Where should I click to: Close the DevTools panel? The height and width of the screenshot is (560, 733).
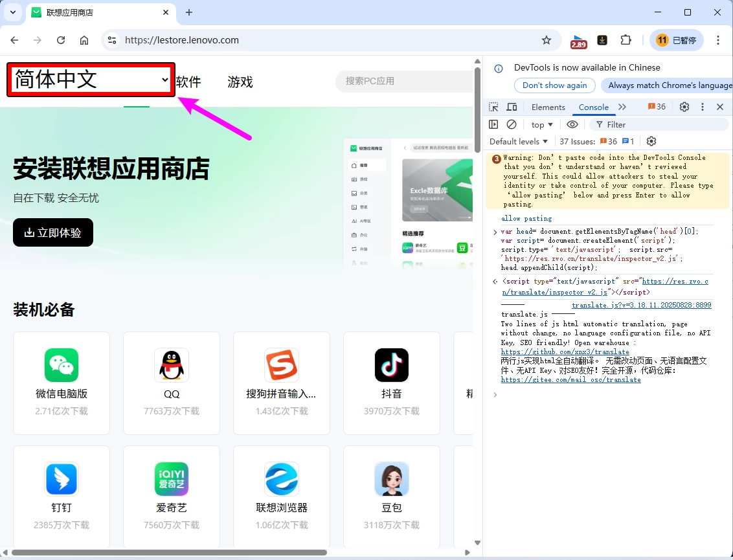tap(720, 107)
